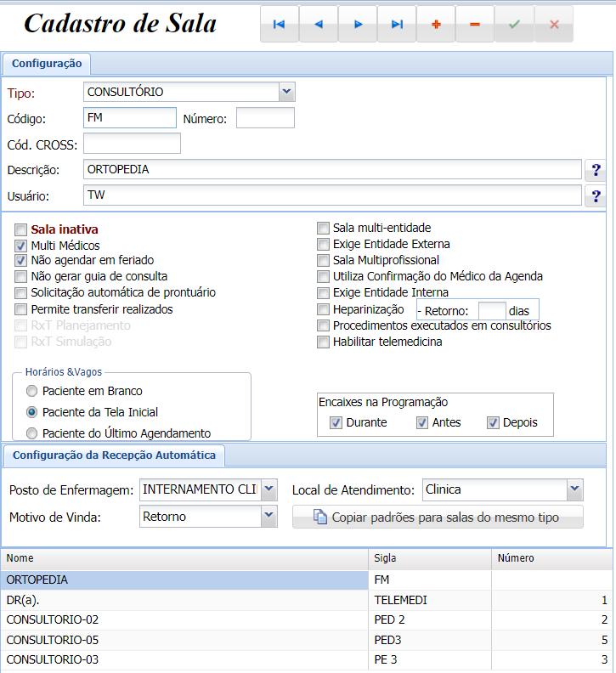Check the Heparinização option
616x673 pixels.
point(323,309)
